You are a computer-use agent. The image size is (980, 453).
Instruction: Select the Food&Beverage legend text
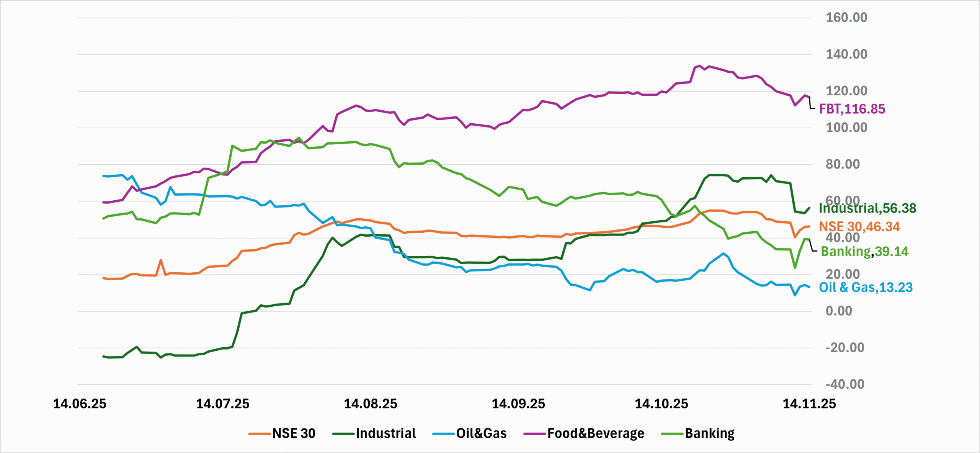596,433
